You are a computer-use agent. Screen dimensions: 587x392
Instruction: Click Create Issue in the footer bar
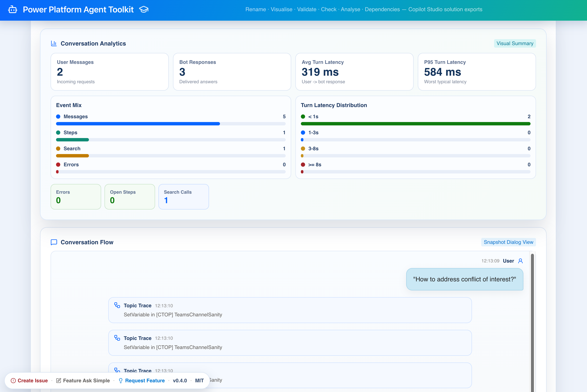tap(33, 380)
